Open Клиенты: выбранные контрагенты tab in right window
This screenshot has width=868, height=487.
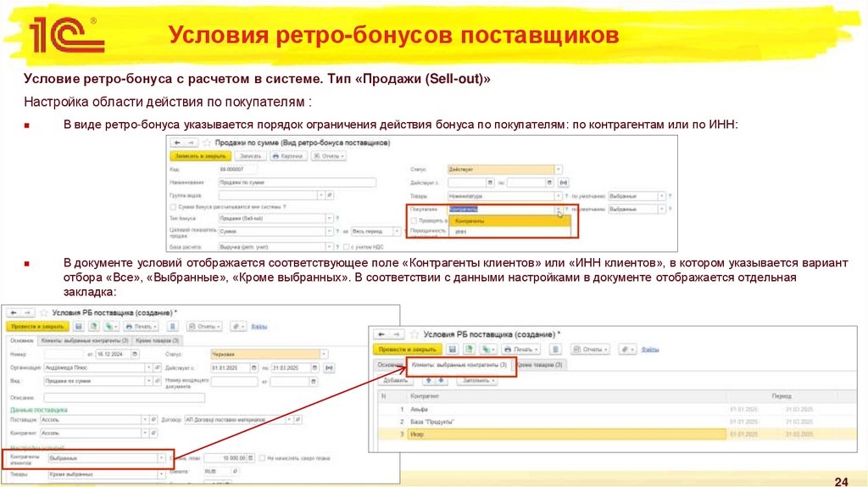459,365
